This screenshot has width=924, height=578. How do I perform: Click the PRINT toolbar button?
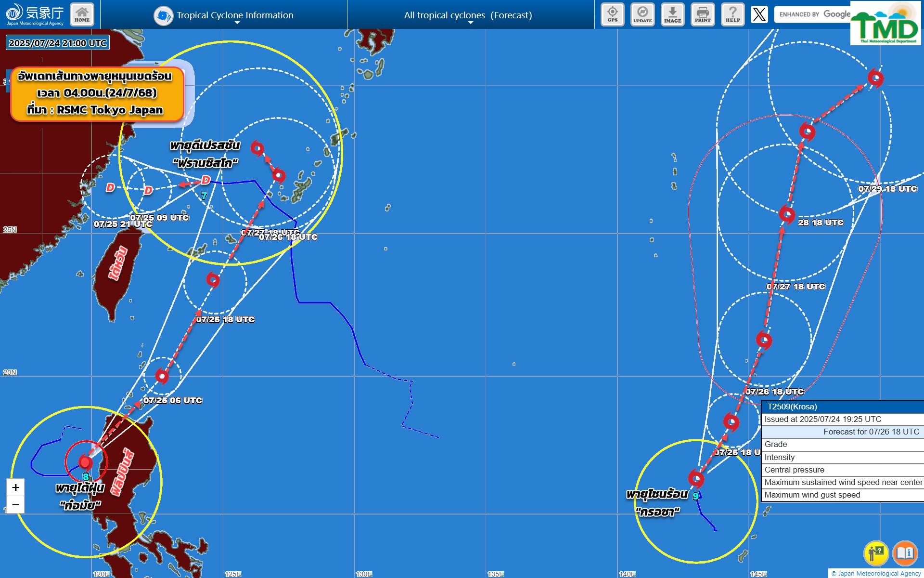[x=702, y=14]
